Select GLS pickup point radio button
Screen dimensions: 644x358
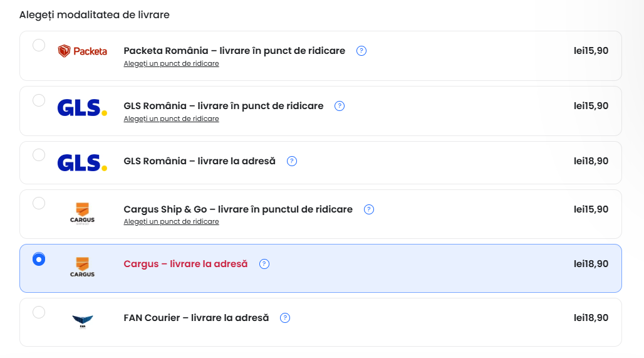(39, 100)
